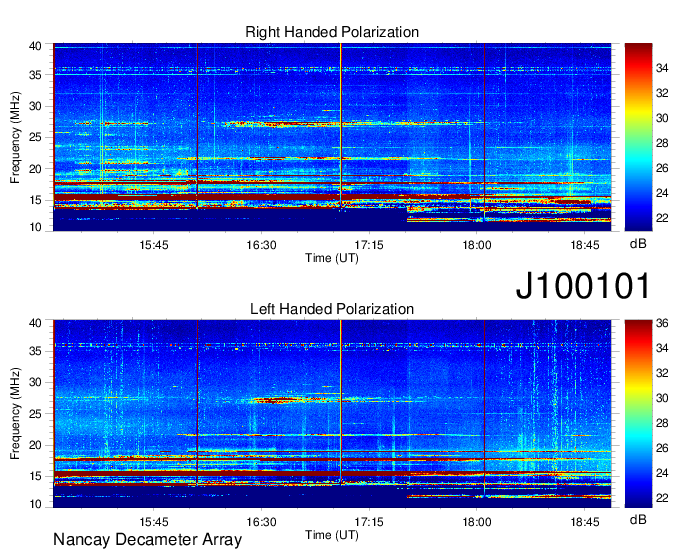Click 20 frequency tick of Right Handed plot
The width and height of the screenshot is (680, 552).
[x=35, y=169]
